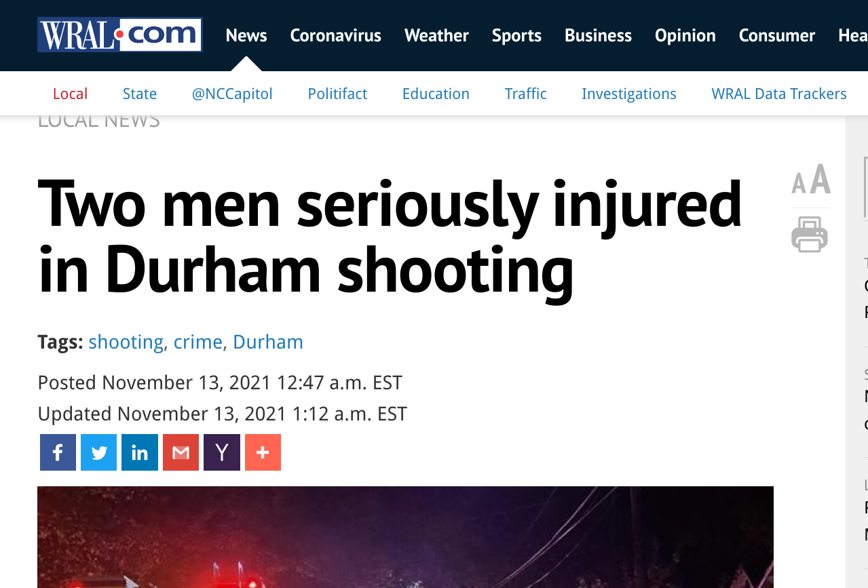Follow the crime tag link
This screenshot has height=588, width=868.
[x=198, y=342]
